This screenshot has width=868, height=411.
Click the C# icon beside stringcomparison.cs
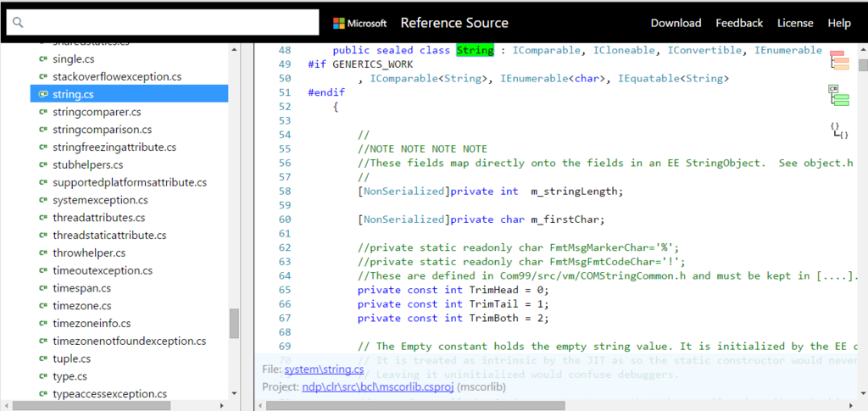click(42, 130)
